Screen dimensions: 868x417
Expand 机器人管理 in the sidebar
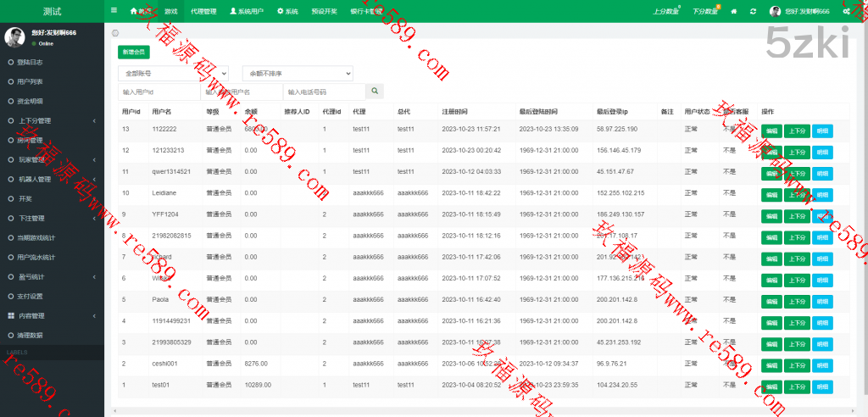[51, 179]
